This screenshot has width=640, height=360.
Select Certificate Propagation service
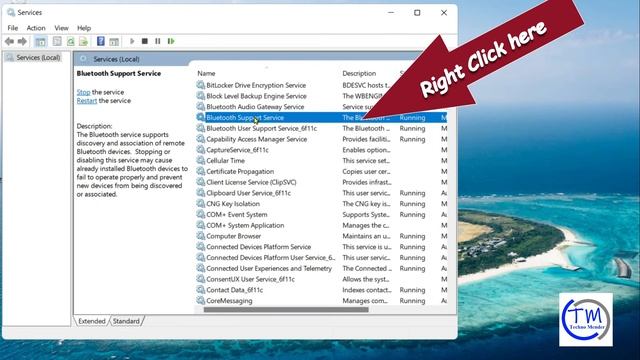(x=240, y=171)
